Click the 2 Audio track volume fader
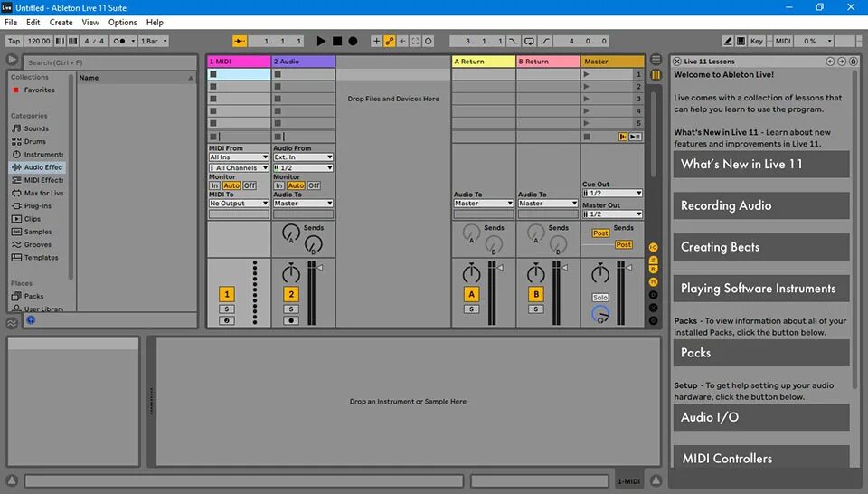Screen dimensions: 868x494 (x=320, y=268)
